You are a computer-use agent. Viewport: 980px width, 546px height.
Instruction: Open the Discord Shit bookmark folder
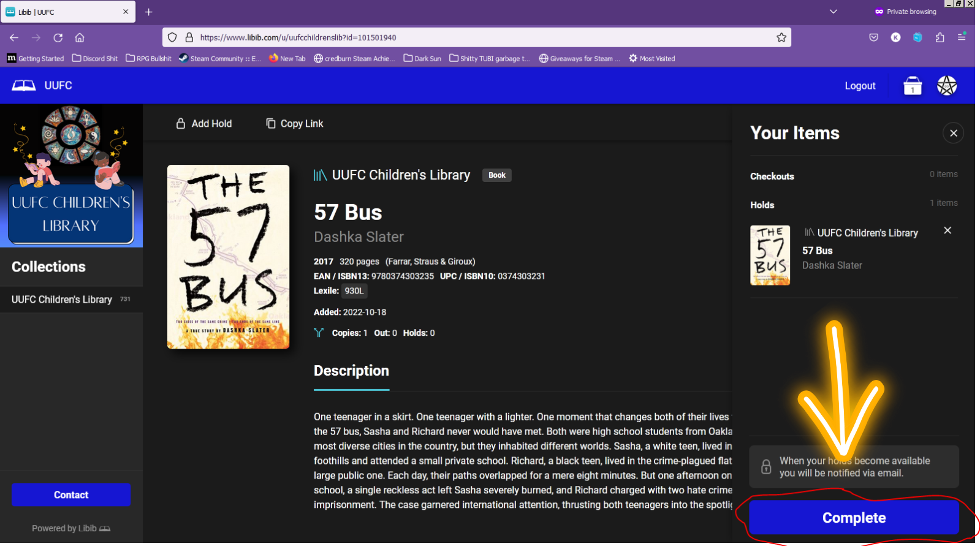(95, 59)
